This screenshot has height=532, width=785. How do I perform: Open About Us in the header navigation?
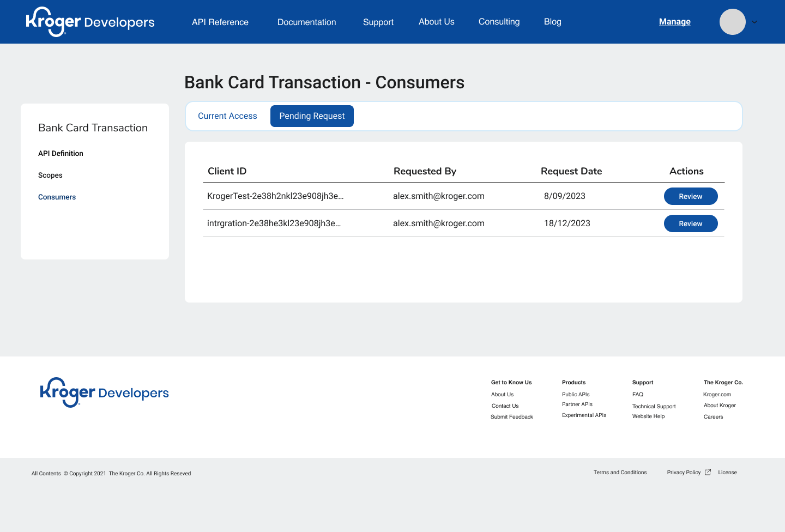(437, 22)
